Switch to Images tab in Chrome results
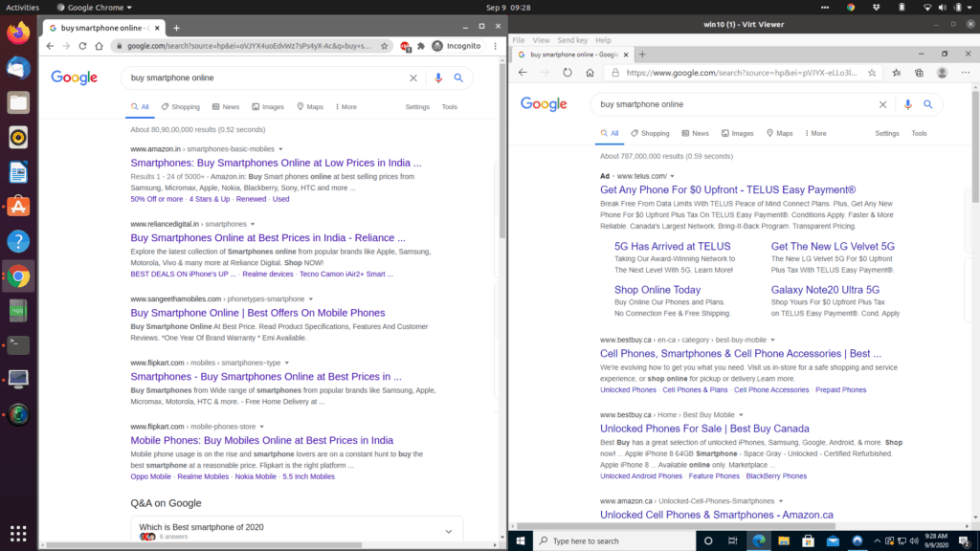The image size is (980, 551). click(x=268, y=107)
